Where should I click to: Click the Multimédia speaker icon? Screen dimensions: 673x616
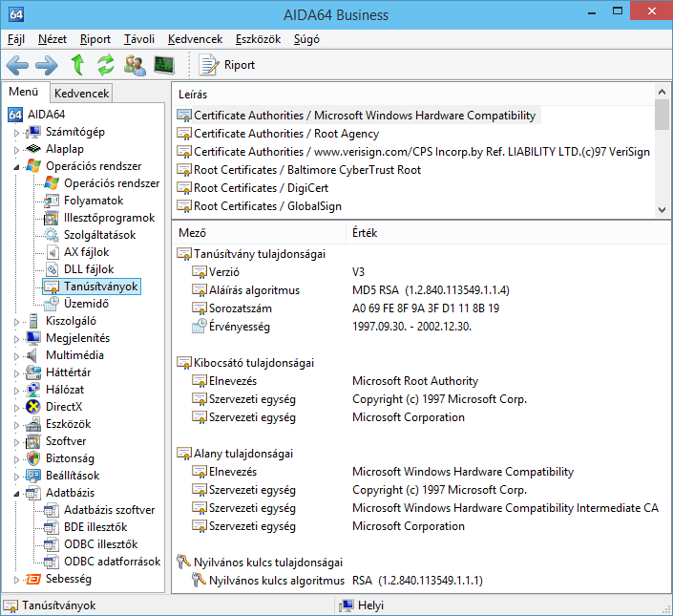coord(32,355)
